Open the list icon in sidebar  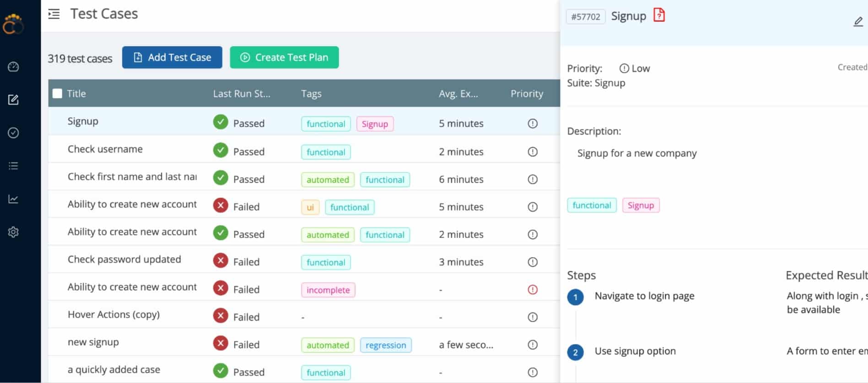(x=13, y=166)
